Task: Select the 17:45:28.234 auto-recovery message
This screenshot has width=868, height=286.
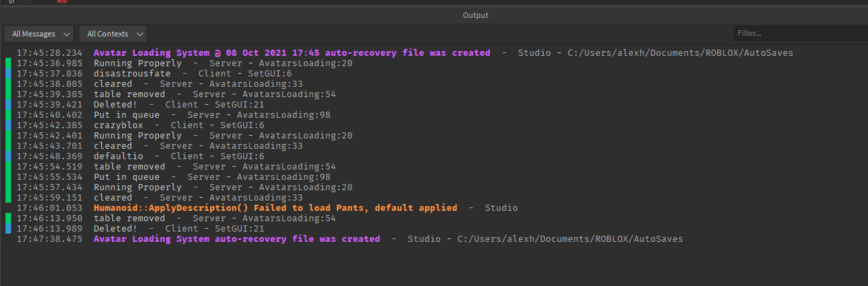Action: pyautogui.click(x=292, y=53)
